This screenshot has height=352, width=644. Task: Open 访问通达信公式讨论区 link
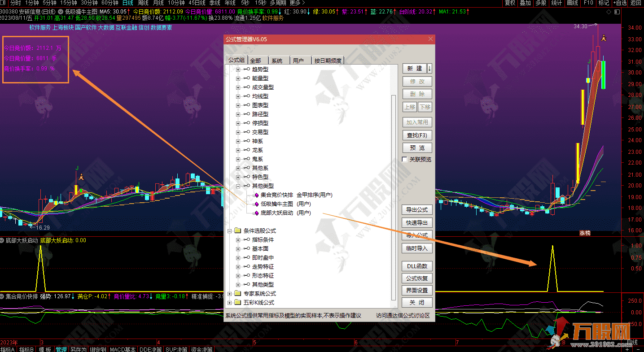tap(403, 316)
